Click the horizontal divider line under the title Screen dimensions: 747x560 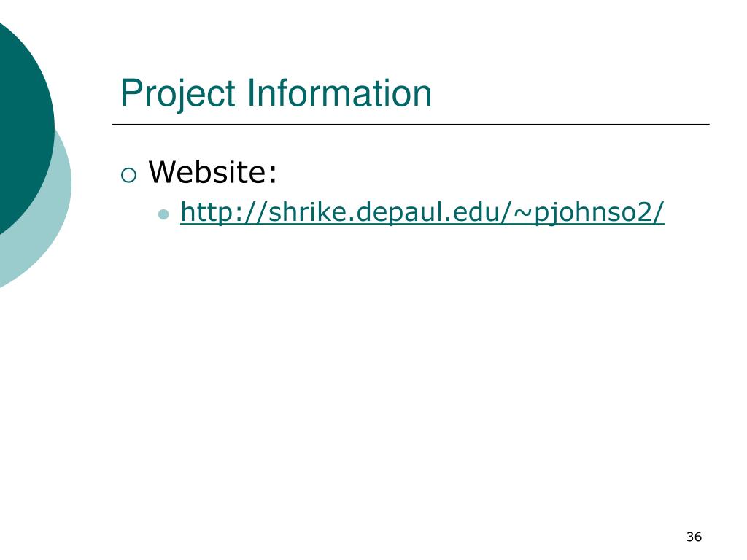(411, 124)
